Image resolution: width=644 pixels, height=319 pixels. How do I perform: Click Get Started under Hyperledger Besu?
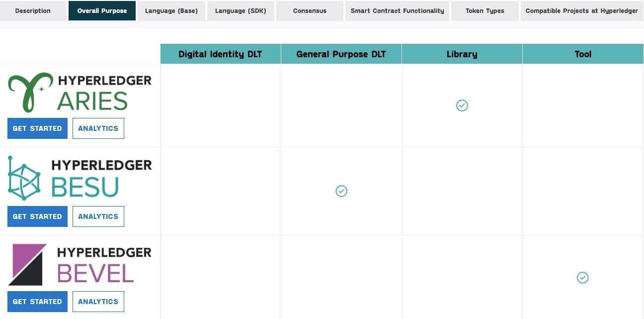tap(37, 216)
